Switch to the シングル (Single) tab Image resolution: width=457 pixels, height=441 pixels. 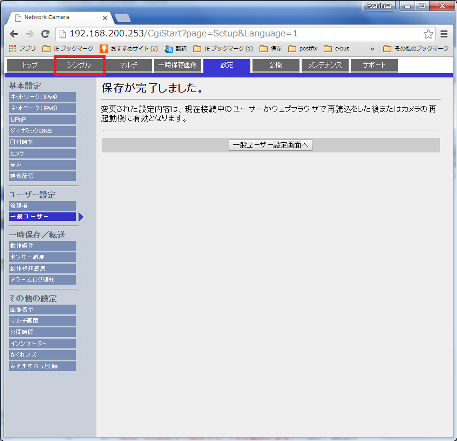click(x=79, y=65)
